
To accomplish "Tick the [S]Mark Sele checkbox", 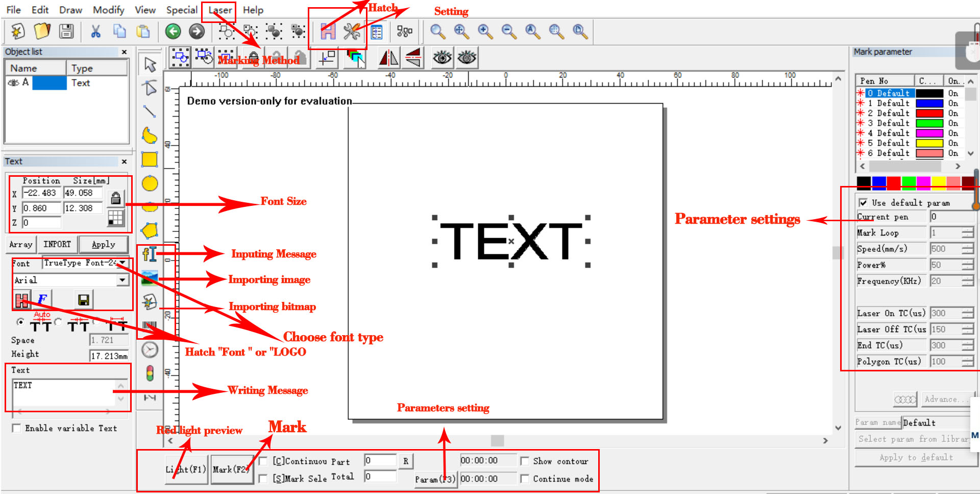I will [x=263, y=479].
